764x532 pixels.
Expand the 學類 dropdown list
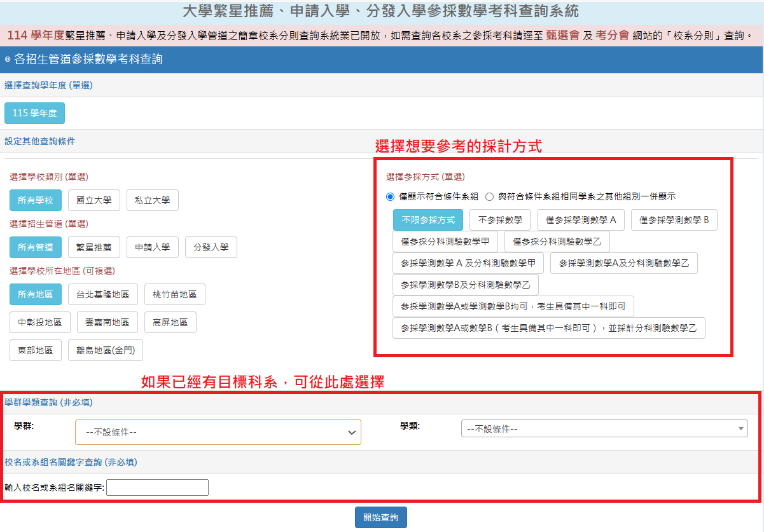(x=604, y=429)
